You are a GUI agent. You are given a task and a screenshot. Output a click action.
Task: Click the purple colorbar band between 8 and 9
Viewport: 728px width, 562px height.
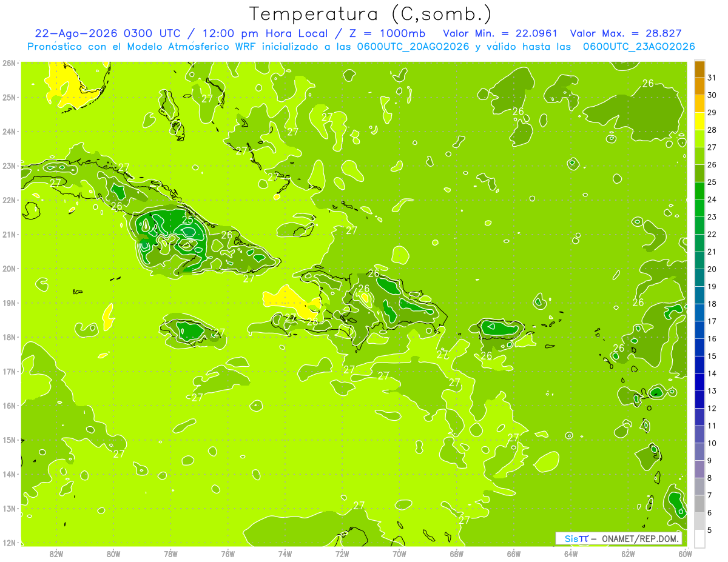click(x=699, y=469)
